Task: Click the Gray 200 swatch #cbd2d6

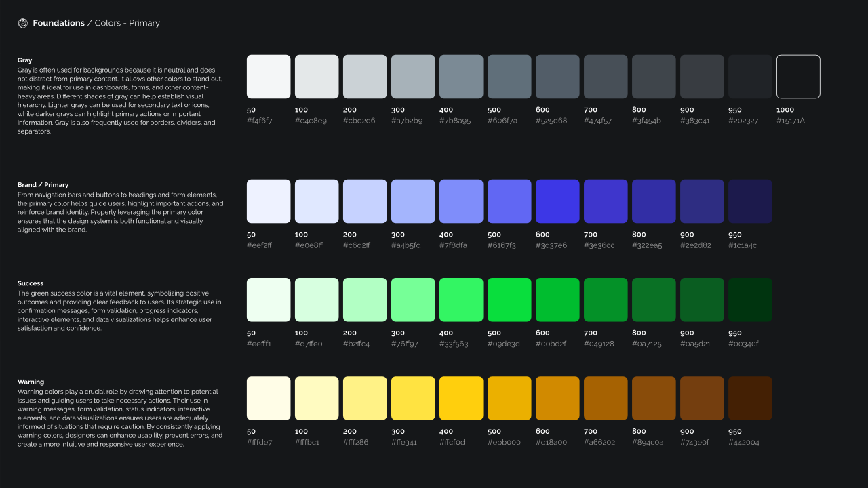Action: pyautogui.click(x=364, y=76)
